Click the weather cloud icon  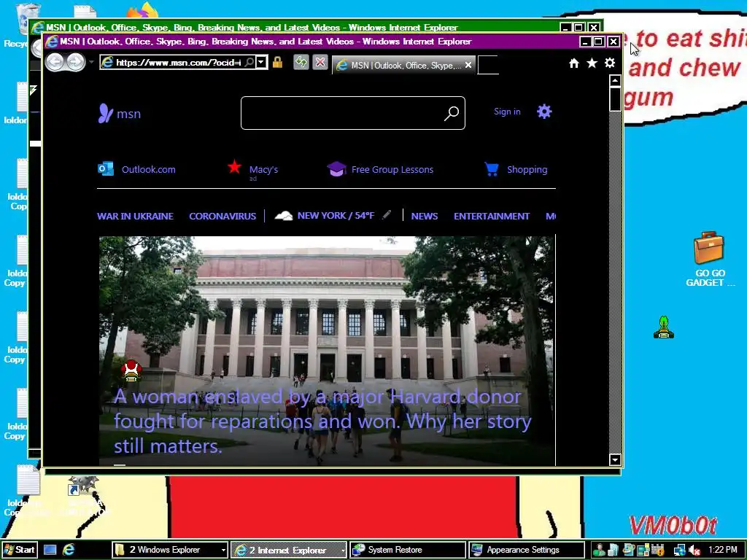point(284,216)
